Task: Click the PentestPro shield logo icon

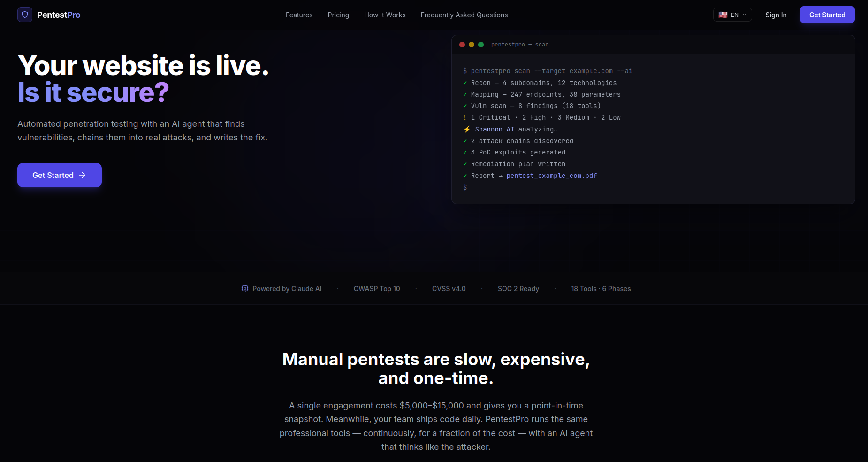Action: point(25,15)
